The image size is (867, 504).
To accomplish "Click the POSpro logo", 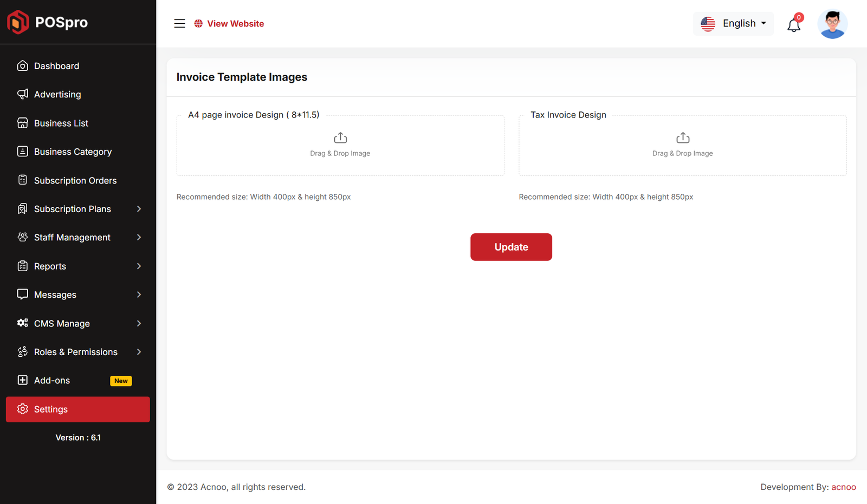I will point(47,22).
